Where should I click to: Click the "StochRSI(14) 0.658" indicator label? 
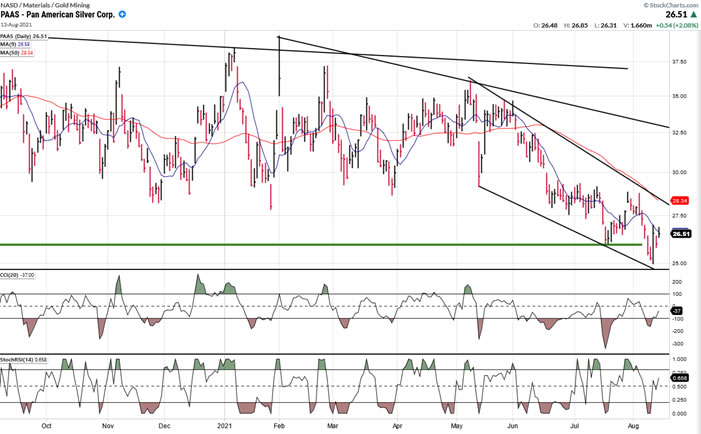(x=23, y=360)
